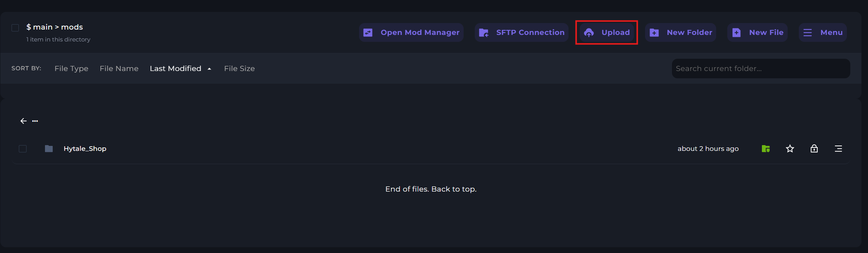Click the Upload cloud icon

[589, 33]
